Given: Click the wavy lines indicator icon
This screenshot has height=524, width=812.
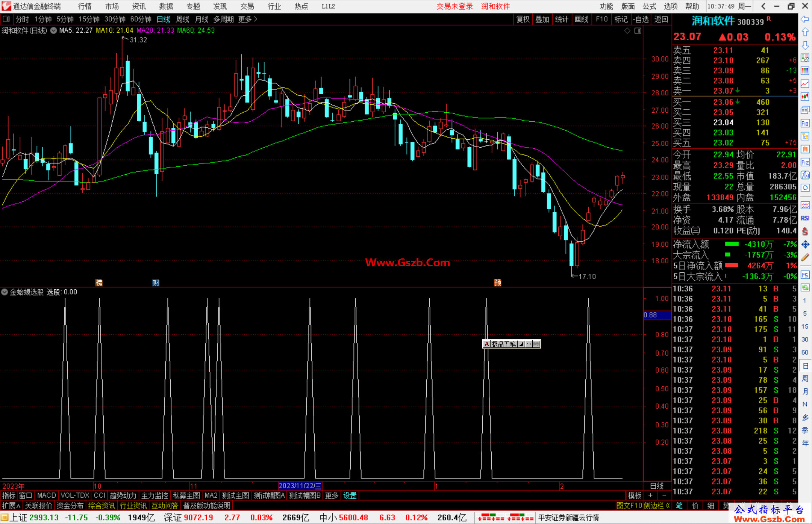Looking at the screenshot, I should pyautogui.click(x=805, y=205).
